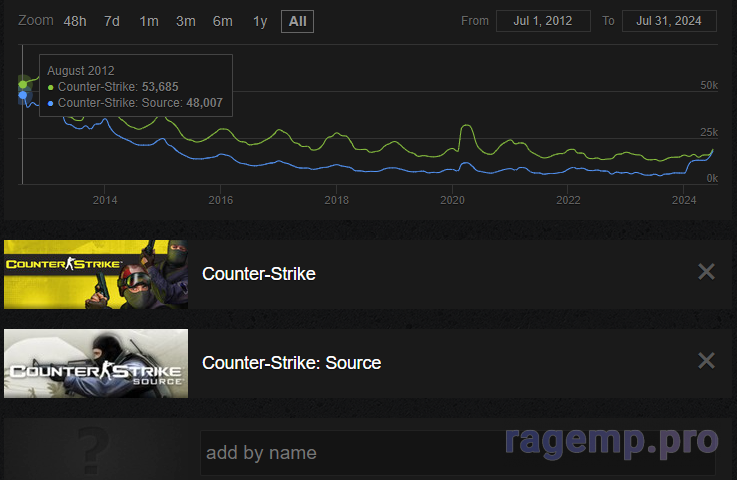Viewport: 737px width, 480px height.
Task: Click the 2020 axis label
Action: 452,200
